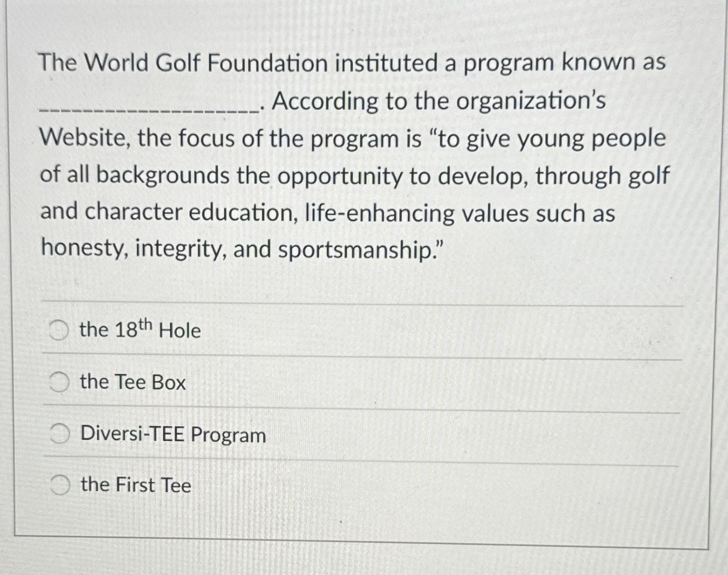Click the superscript "th" in 18th Hole
This screenshot has width=728, height=575.
145,324
